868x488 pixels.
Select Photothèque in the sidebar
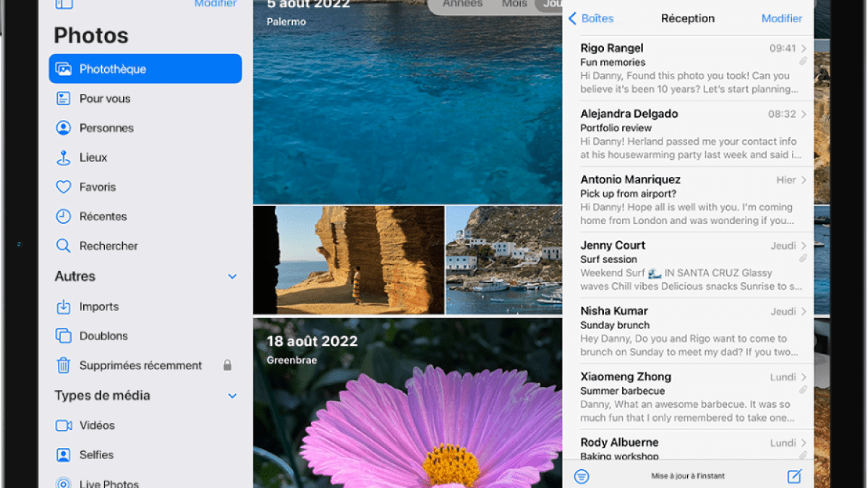click(x=145, y=69)
